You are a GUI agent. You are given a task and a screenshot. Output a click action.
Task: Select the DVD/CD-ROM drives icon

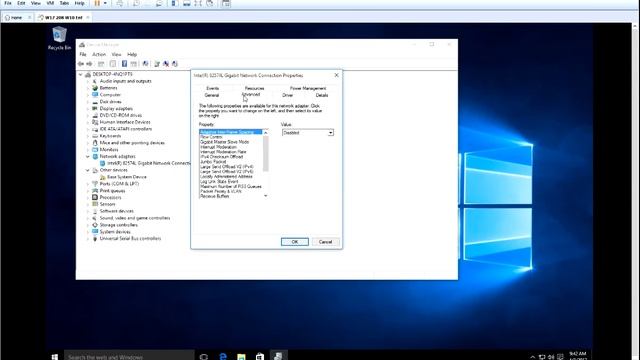point(95,116)
